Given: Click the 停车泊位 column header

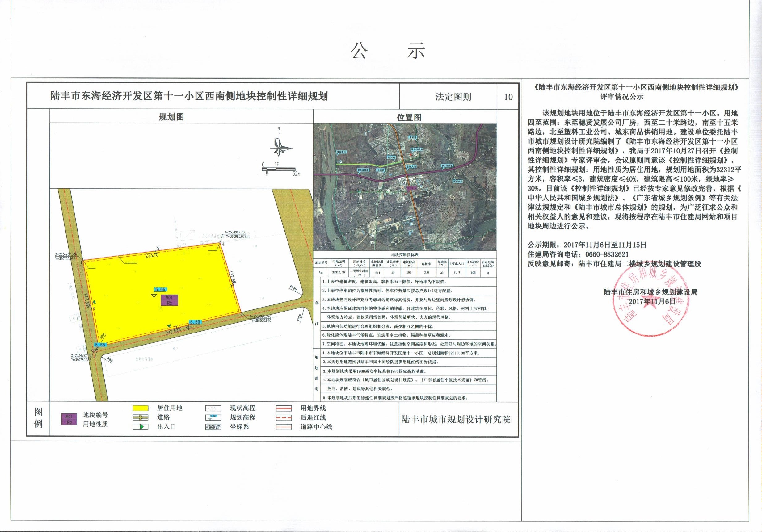Looking at the screenshot, I should pos(473,263).
